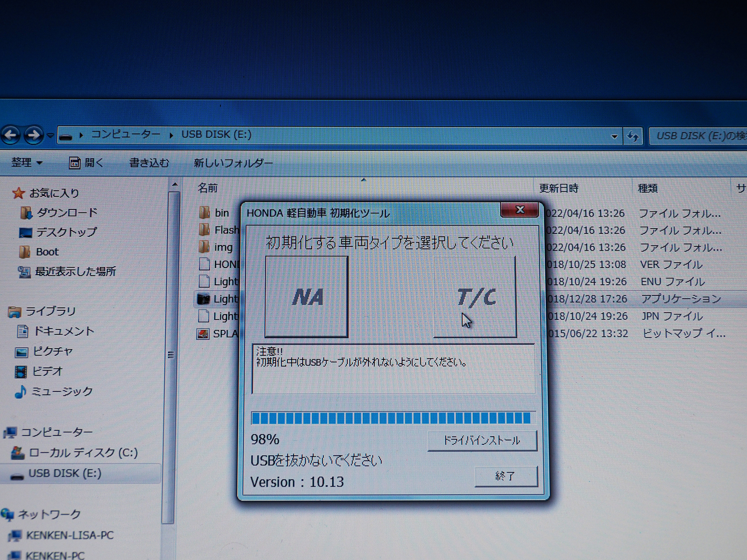This screenshot has width=747, height=560.
Task: Click the 終了 button in the dialog
Action: pyautogui.click(x=505, y=476)
